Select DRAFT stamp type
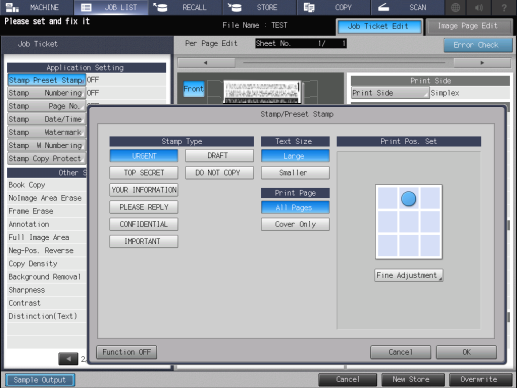This screenshot has height=388, width=517. pos(219,156)
